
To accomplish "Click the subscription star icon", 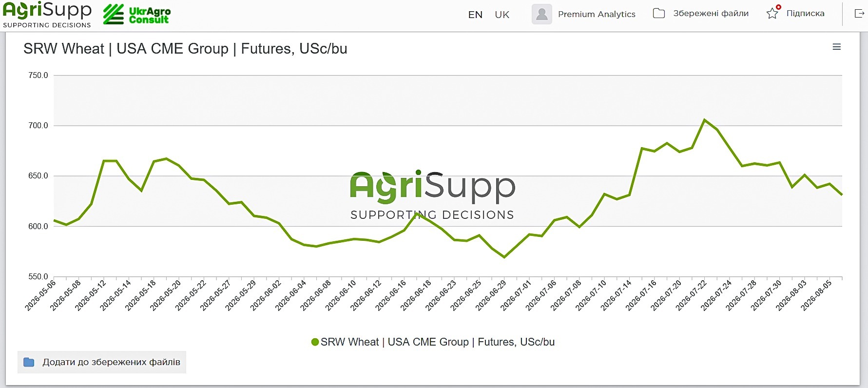I will pos(772,13).
